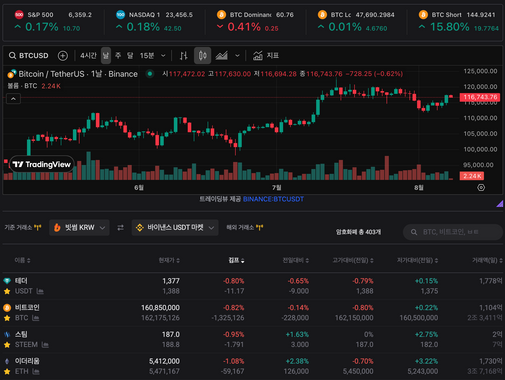The width and height of the screenshot is (505, 380).
Task: Expand the 15분 interval dropdown
Action: point(163,56)
